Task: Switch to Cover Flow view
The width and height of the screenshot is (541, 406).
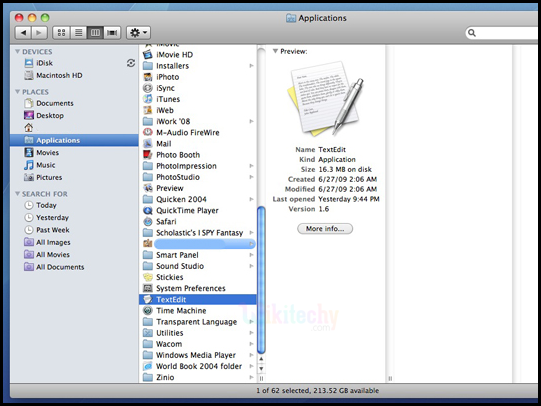Action: [112, 33]
